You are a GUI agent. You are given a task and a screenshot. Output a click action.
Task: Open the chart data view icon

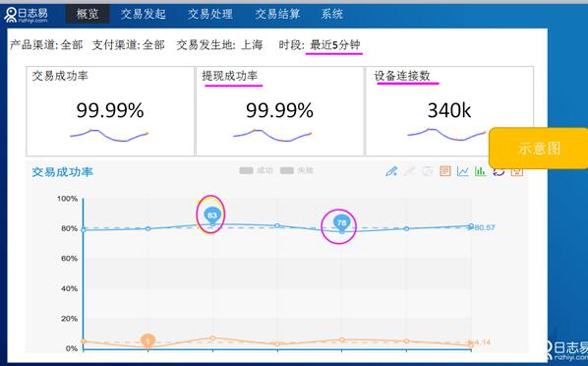tap(445, 171)
